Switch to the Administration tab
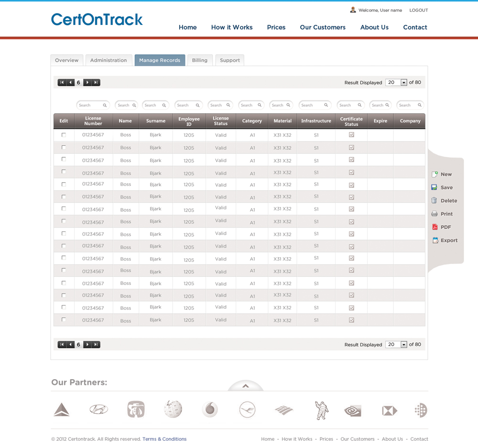The width and height of the screenshot is (478, 448). pos(109,60)
